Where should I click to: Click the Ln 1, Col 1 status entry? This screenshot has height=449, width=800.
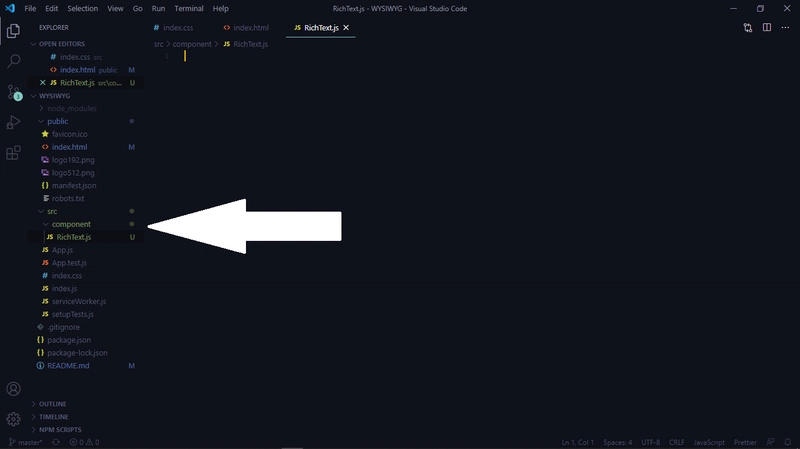click(x=578, y=442)
